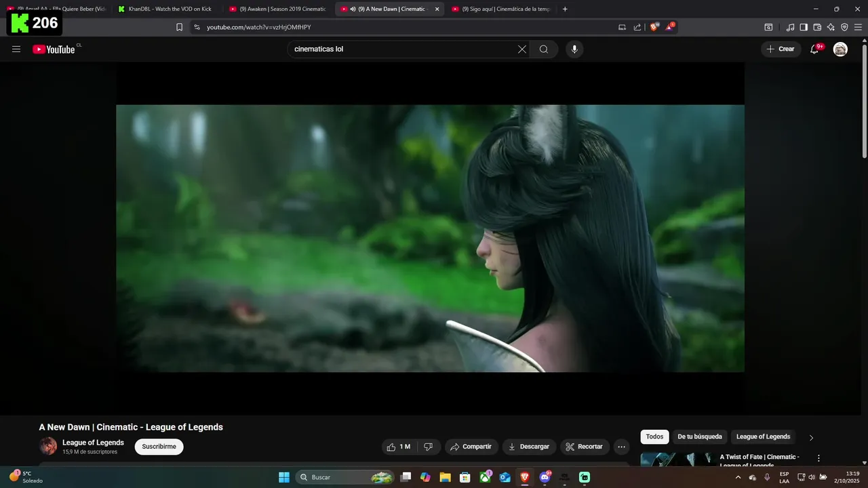Image resolution: width=868 pixels, height=488 pixels.
Task: Open Brave Wallet icon
Action: 817,27
